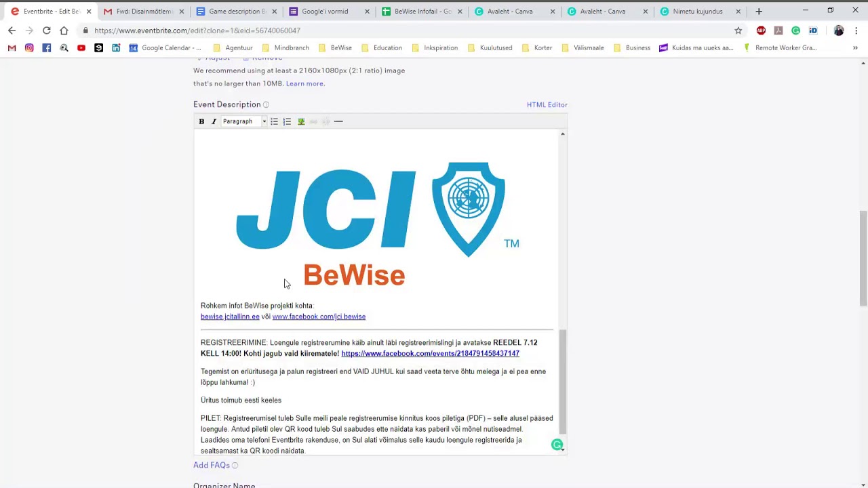Insert a bulleted list
The width and height of the screenshot is (868, 488).
(x=274, y=121)
